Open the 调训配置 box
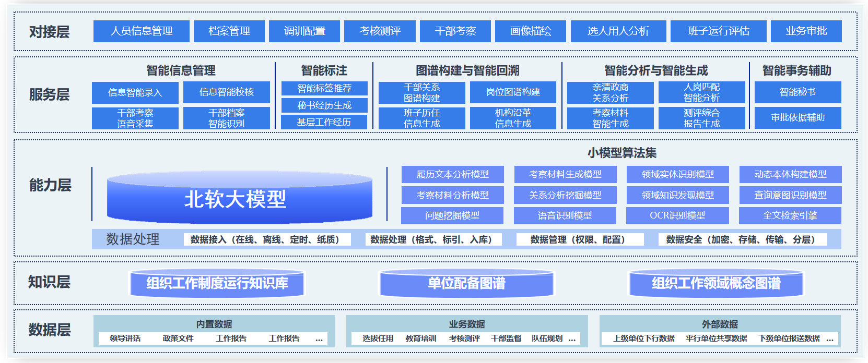The height and width of the screenshot is (363, 868). (304, 31)
